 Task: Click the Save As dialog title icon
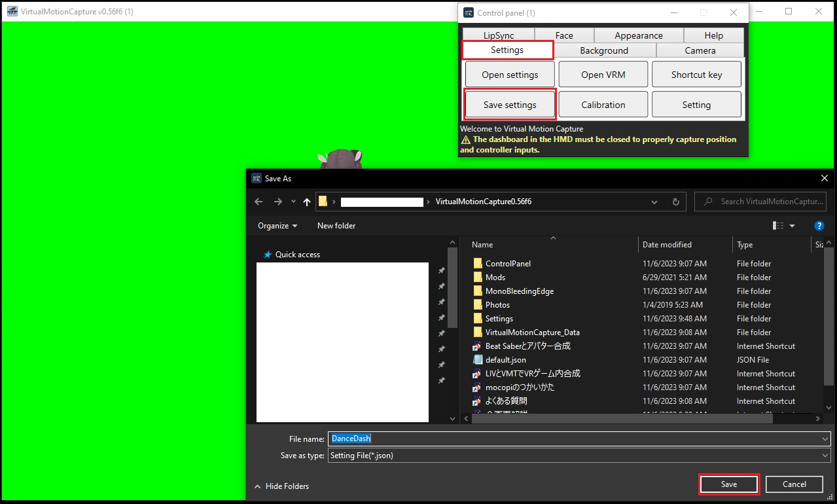point(257,178)
